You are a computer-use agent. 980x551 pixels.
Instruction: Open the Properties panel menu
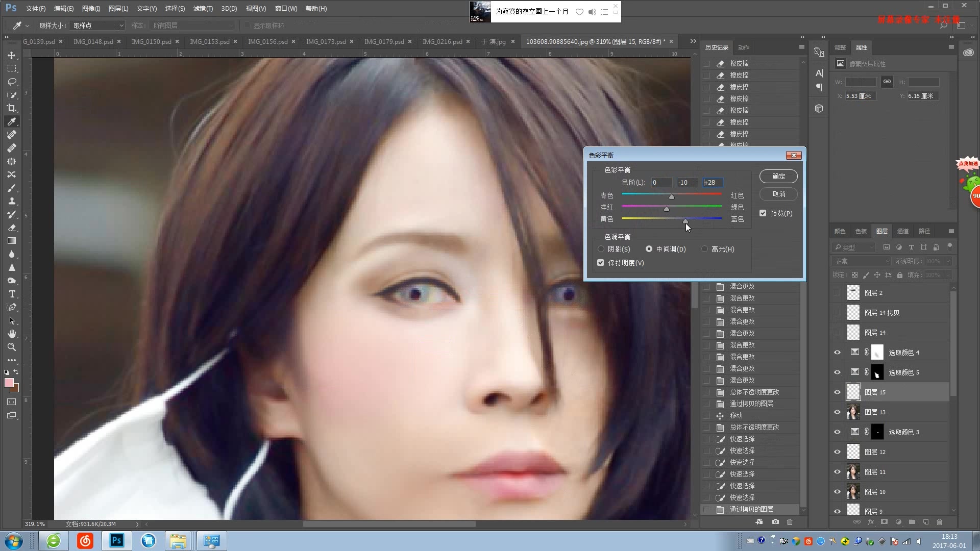(x=951, y=47)
